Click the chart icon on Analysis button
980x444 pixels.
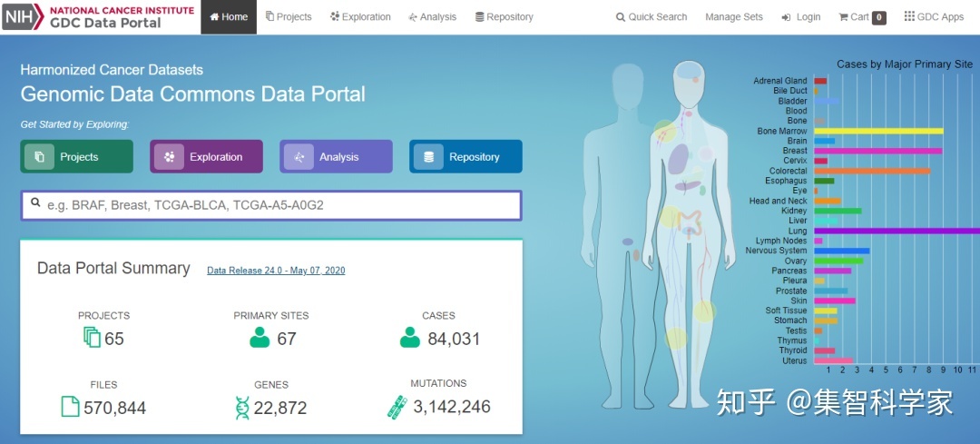coord(299,157)
